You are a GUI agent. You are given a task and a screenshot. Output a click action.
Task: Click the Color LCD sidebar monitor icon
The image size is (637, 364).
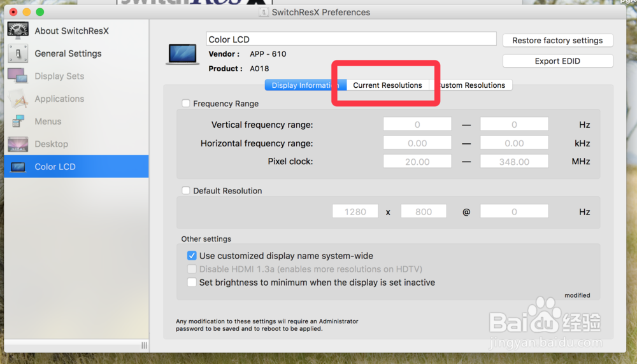coord(18,167)
